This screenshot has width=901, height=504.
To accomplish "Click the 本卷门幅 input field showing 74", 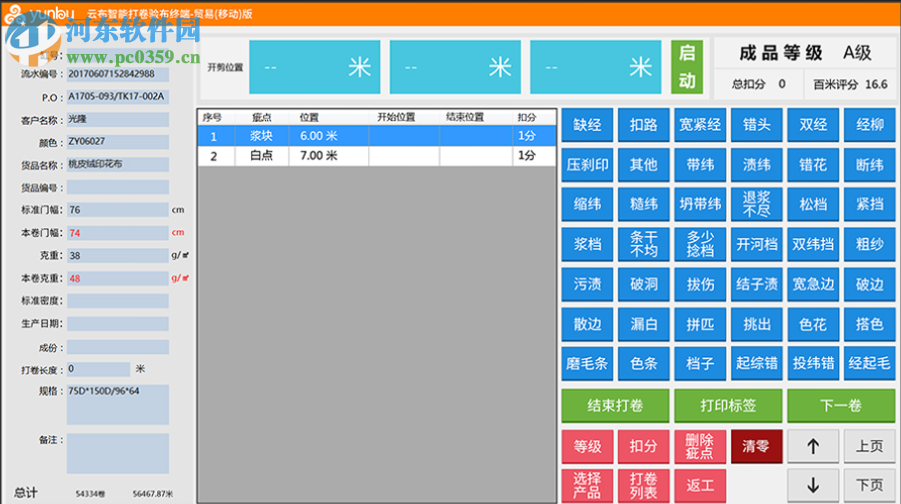I will pos(118,233).
